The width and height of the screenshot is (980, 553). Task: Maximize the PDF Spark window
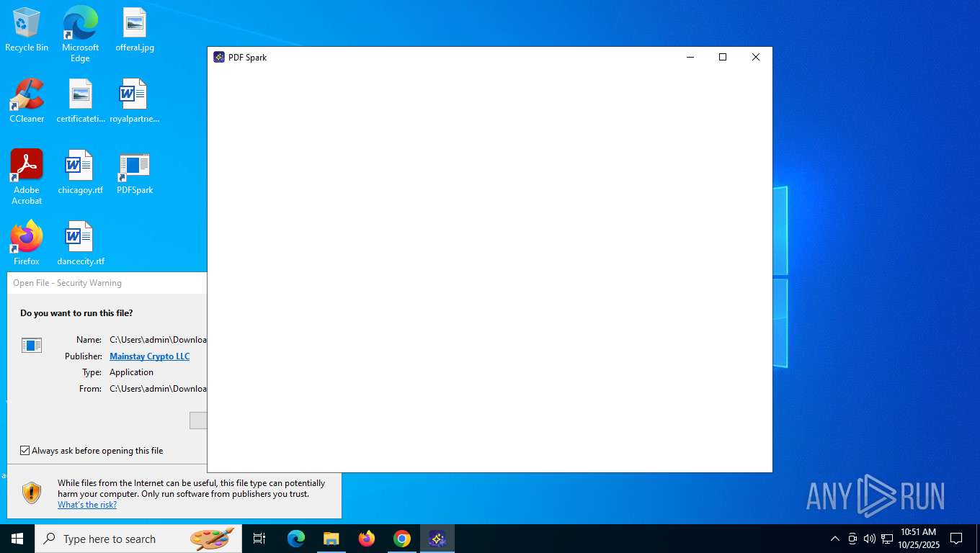723,57
